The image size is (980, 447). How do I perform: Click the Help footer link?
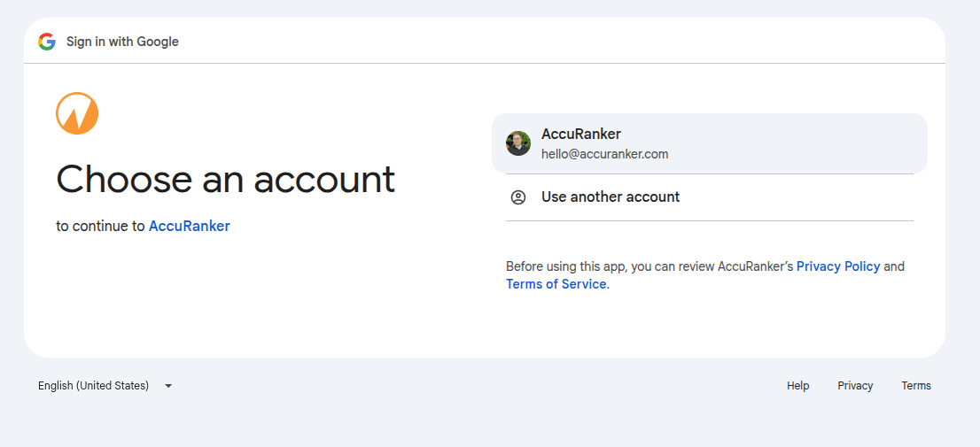(x=798, y=386)
